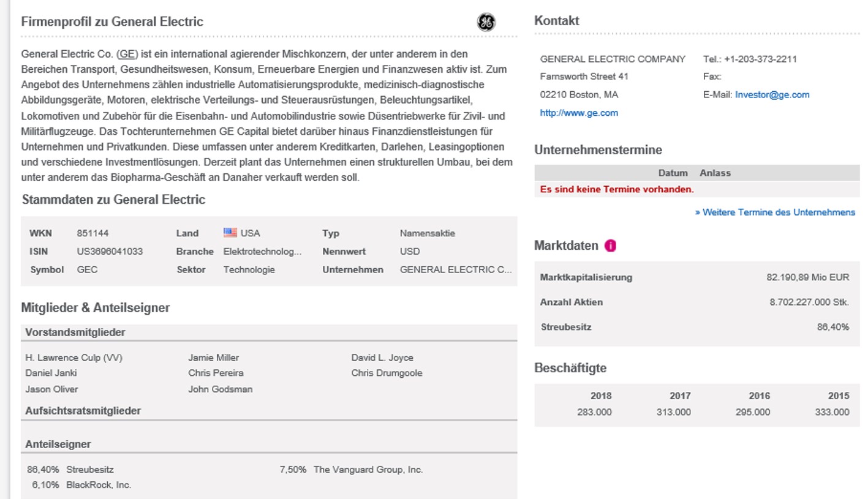
Task: Click the Marktdaten info icon
Action: pos(610,246)
